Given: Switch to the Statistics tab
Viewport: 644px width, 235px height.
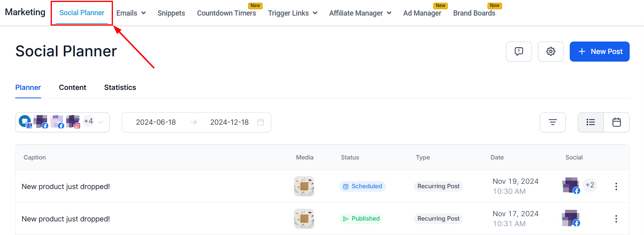Looking at the screenshot, I should (120, 88).
